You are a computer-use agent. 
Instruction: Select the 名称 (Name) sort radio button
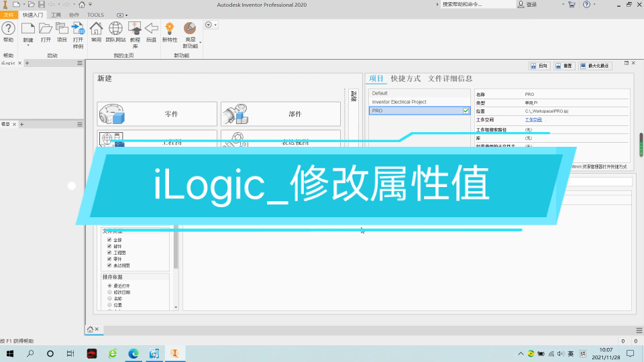(109, 298)
